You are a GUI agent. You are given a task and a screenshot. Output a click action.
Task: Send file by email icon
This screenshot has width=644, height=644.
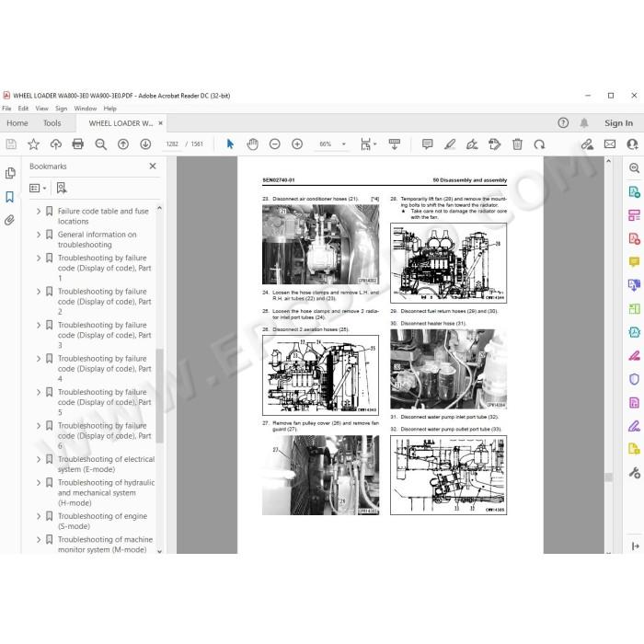click(610, 144)
